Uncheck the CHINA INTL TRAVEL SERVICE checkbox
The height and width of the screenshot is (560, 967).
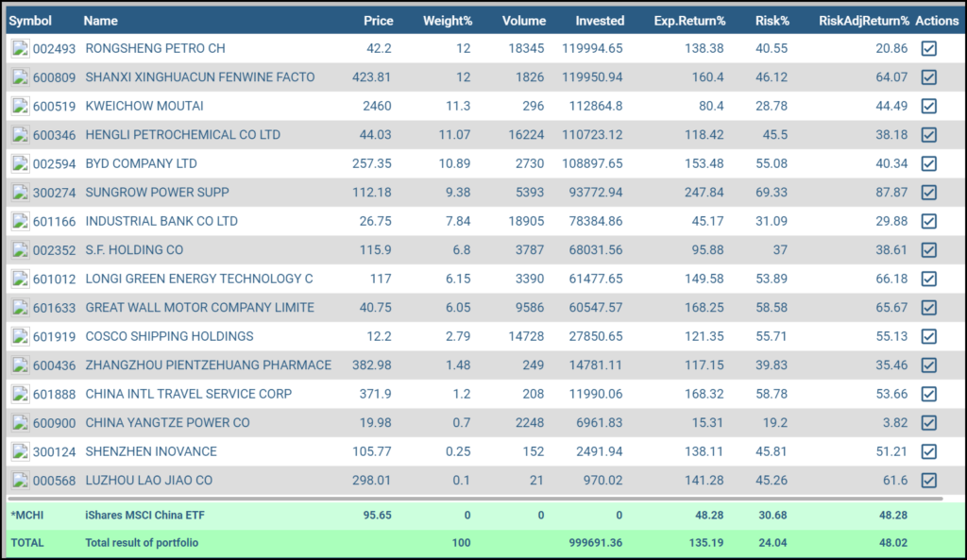click(x=929, y=394)
